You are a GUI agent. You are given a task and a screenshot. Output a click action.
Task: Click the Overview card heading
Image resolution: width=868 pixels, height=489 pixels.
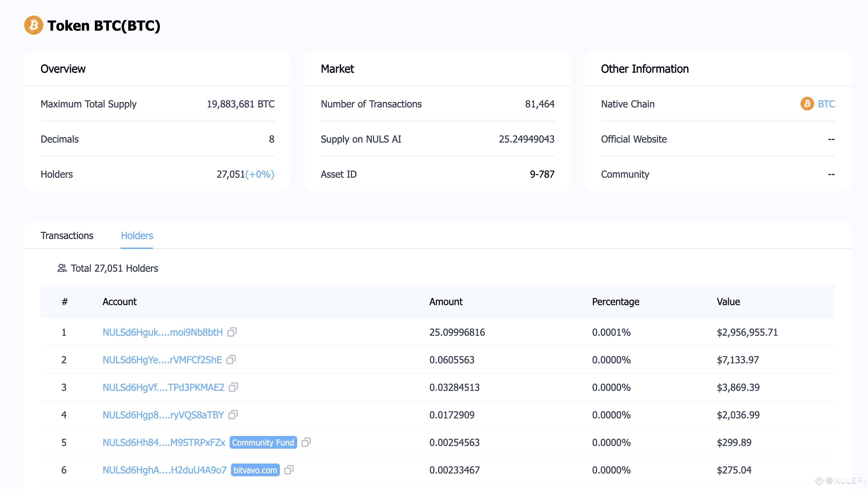click(63, 69)
